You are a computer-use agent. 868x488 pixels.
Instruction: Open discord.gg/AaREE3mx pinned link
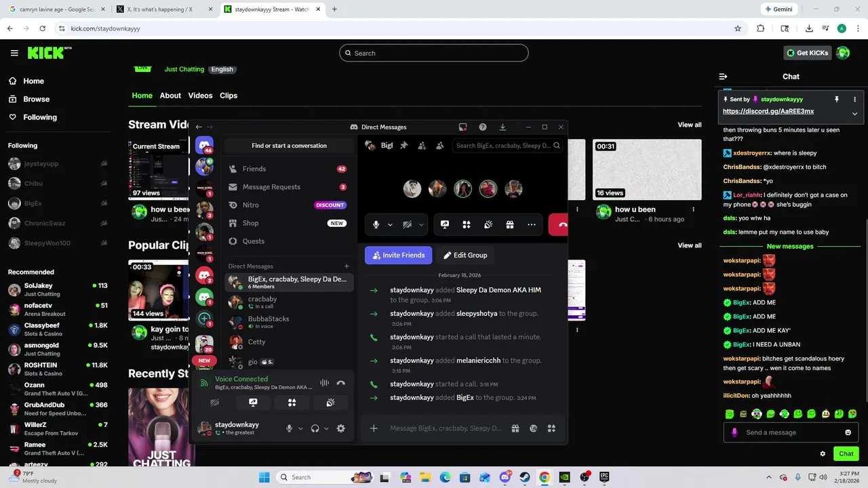(768, 111)
